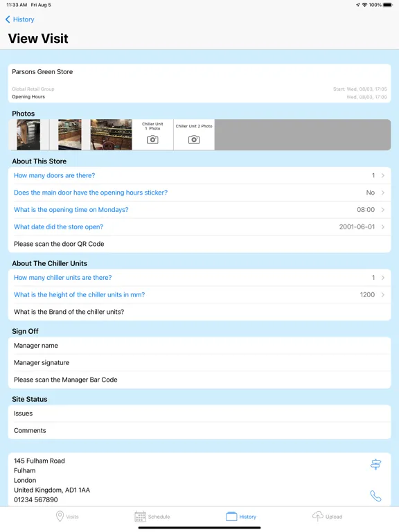Select the 'Manager name' row
The image size is (399, 532).
(199, 346)
